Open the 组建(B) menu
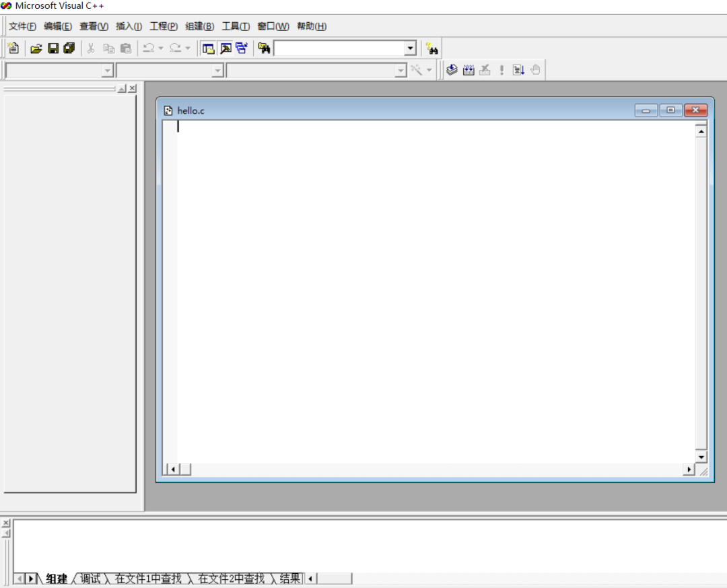This screenshot has width=727, height=588. coord(200,26)
